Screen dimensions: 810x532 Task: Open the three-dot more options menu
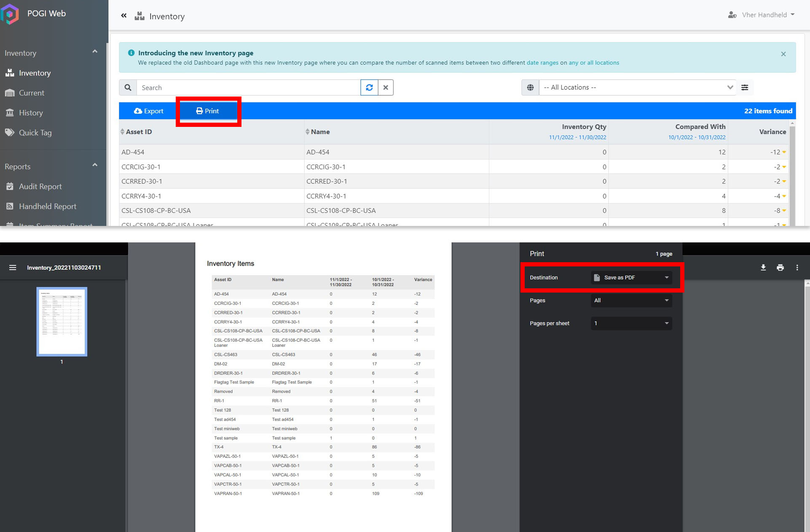[797, 268]
